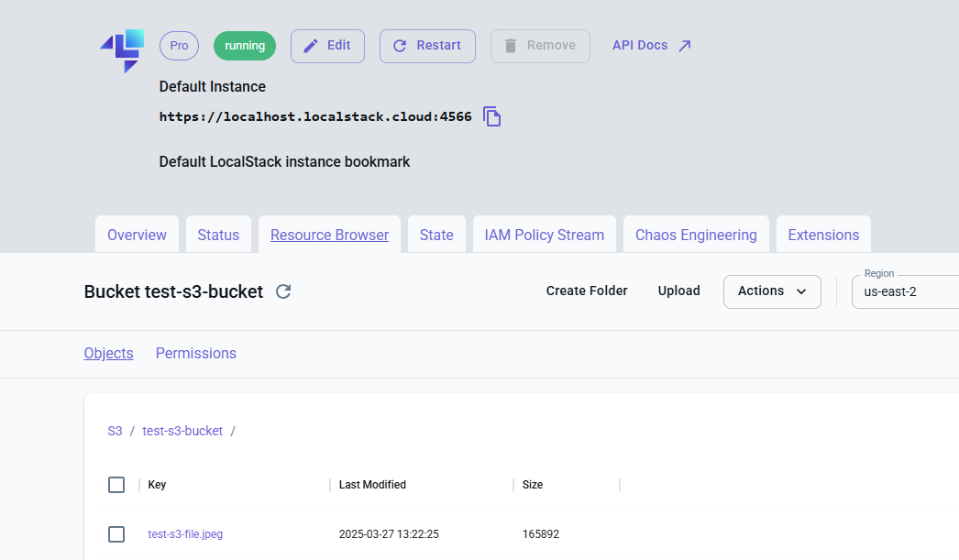Toggle the select-all header checkbox
The width and height of the screenshot is (959, 560).
click(116, 485)
